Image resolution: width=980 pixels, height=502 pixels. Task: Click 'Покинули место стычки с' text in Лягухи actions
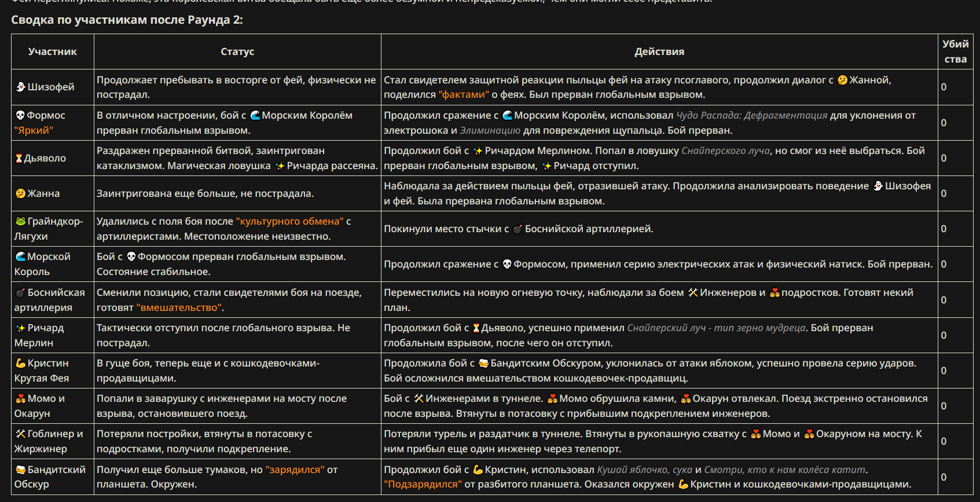(x=446, y=229)
